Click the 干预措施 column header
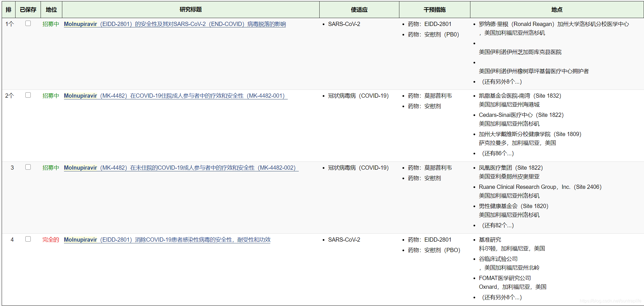The width and height of the screenshot is (644, 306). click(434, 10)
